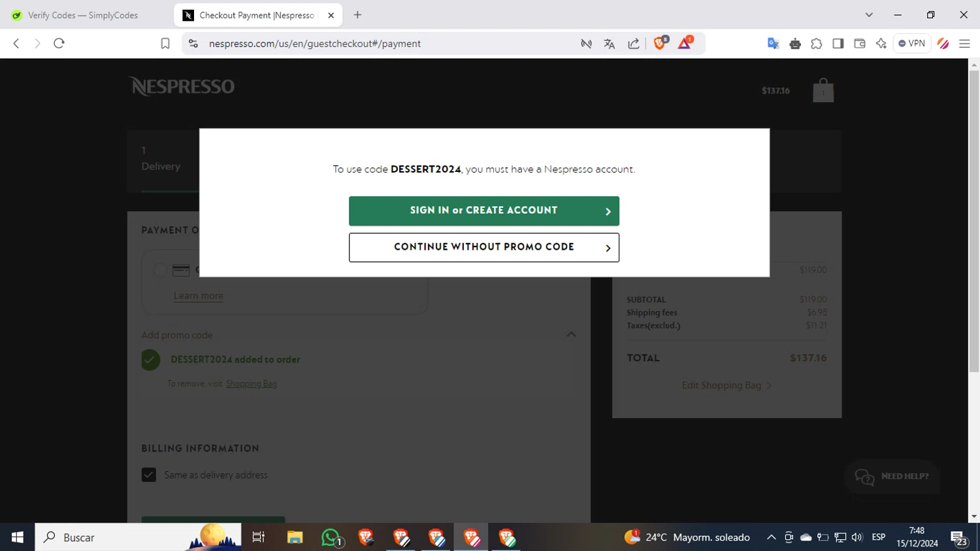Click ESP language indicator
The width and height of the screenshot is (980, 551).
879,537
